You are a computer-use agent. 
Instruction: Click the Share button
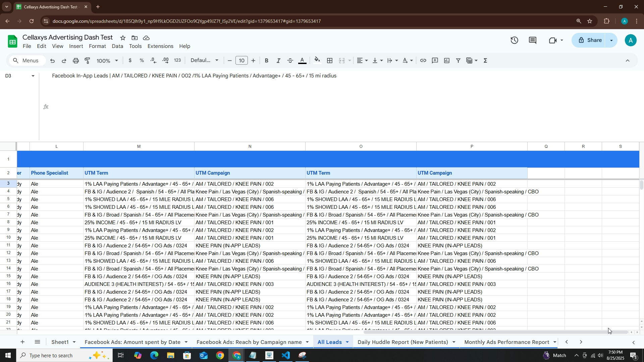[589, 40]
